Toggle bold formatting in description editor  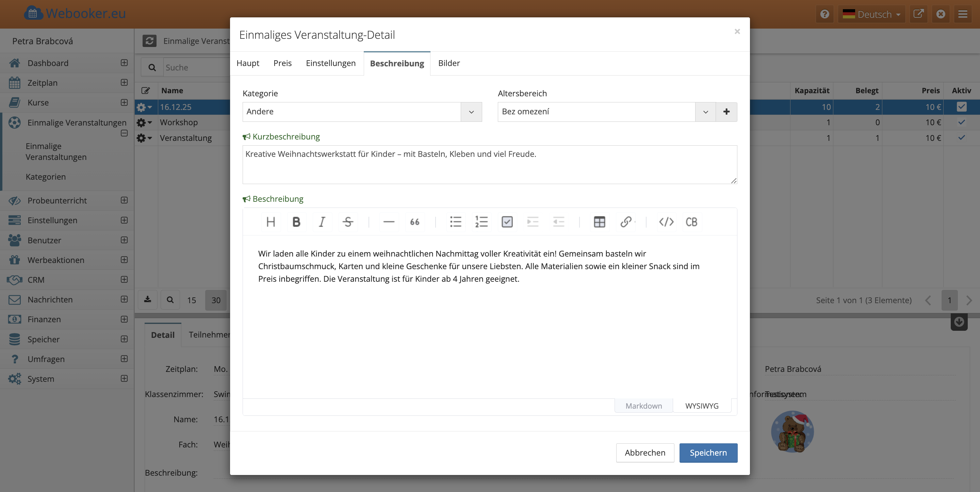coord(296,222)
